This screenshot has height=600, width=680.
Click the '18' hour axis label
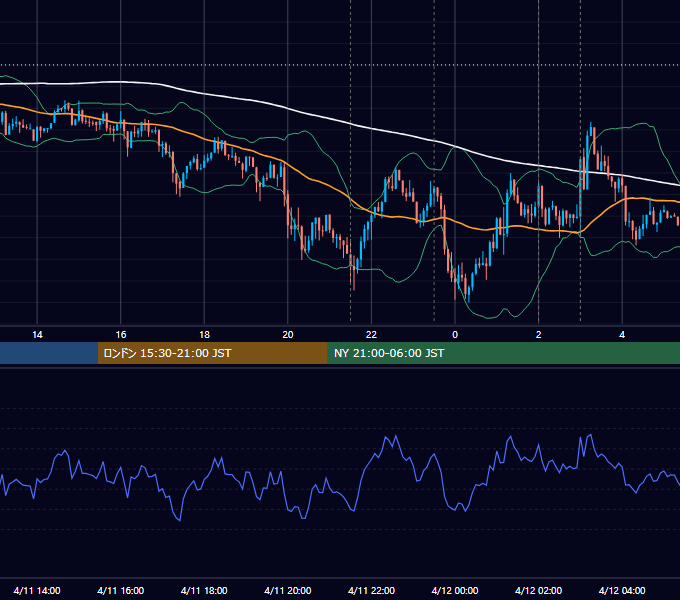(204, 335)
